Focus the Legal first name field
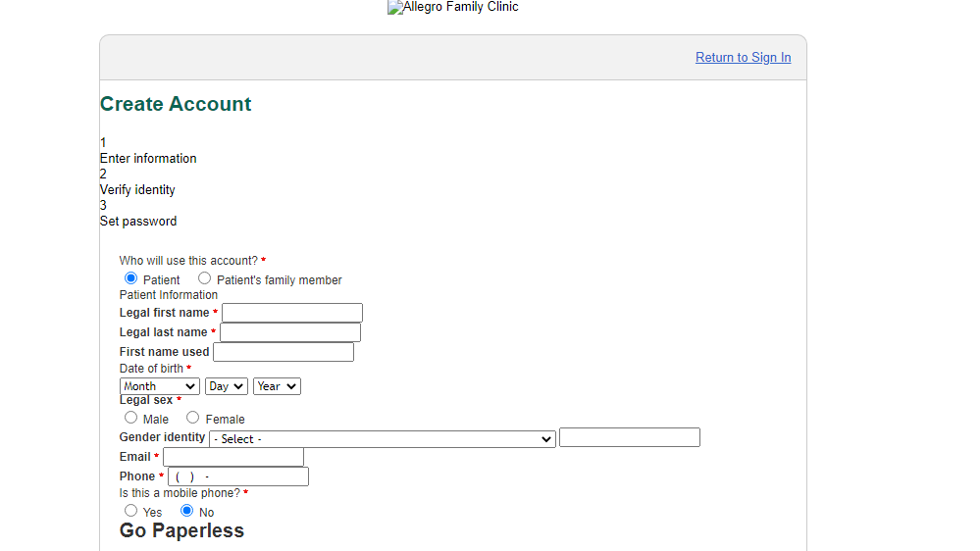The height and width of the screenshot is (551, 980). pos(292,313)
